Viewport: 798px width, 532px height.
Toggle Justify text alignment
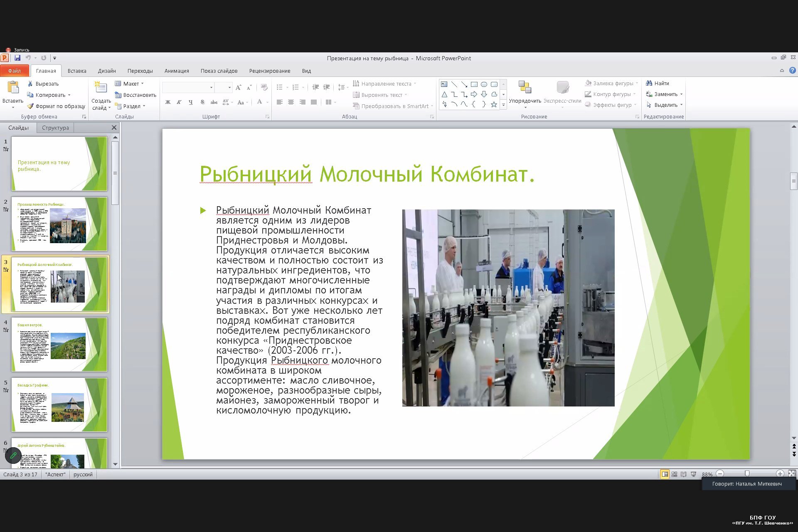click(314, 102)
